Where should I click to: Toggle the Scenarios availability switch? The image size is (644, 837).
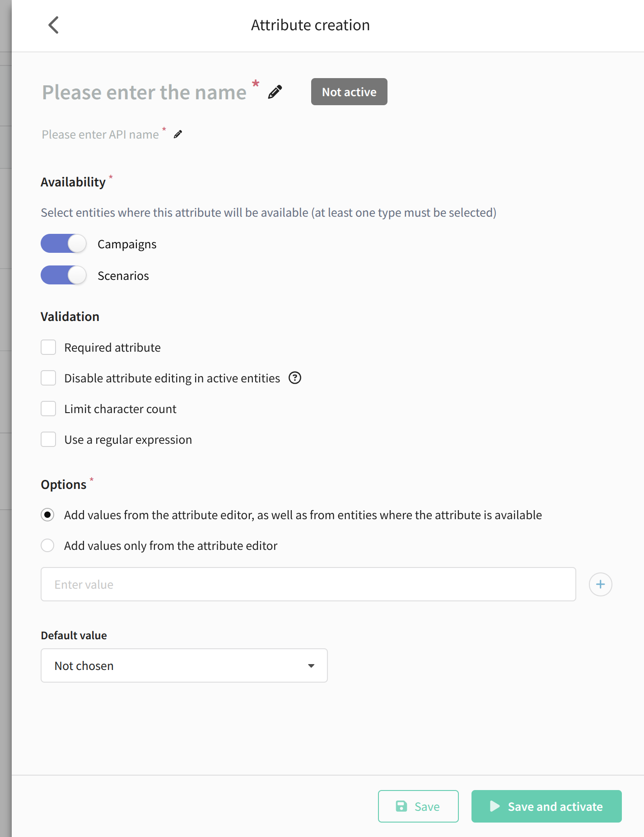pos(64,275)
